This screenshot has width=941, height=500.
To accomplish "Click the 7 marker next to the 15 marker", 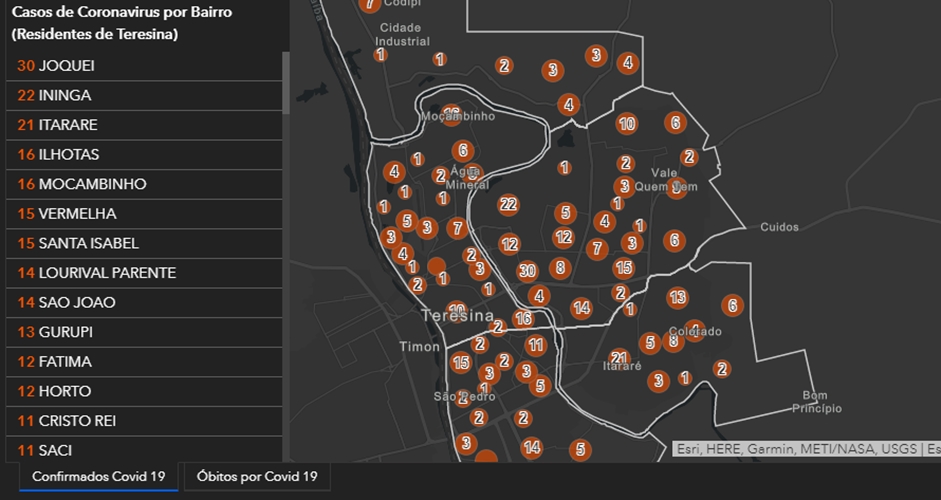I will [597, 248].
